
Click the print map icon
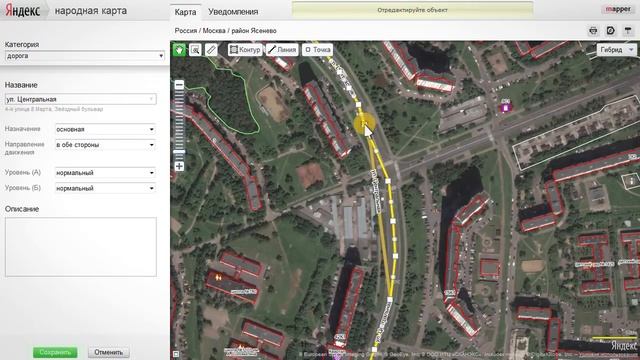593,31
